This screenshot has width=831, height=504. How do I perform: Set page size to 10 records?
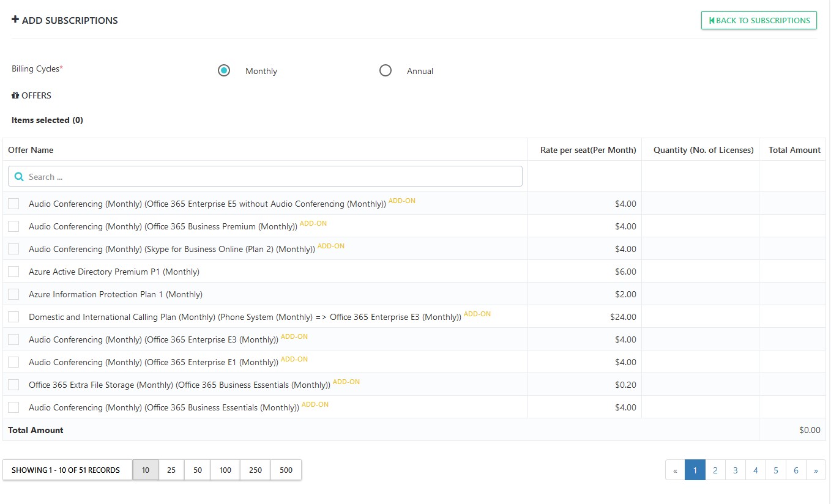point(146,470)
